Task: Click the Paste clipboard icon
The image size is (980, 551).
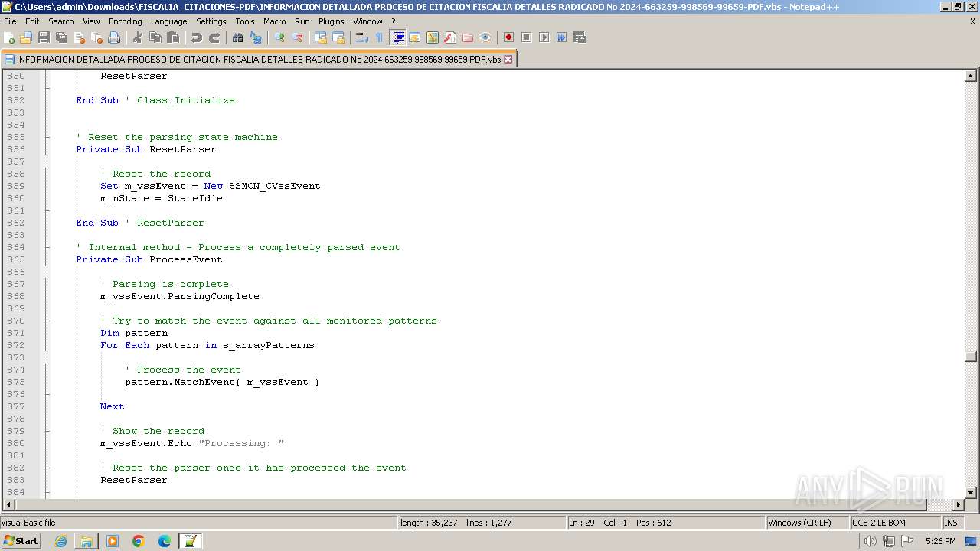Action: (173, 37)
